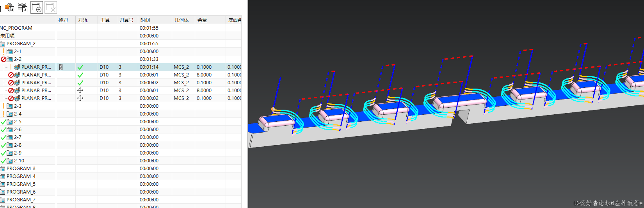The image size is (644, 208).
Task: Select program group 2-7
Action: (x=18, y=137)
